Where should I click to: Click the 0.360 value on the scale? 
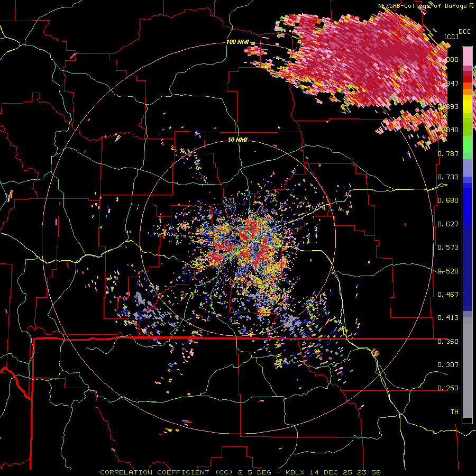point(448,342)
